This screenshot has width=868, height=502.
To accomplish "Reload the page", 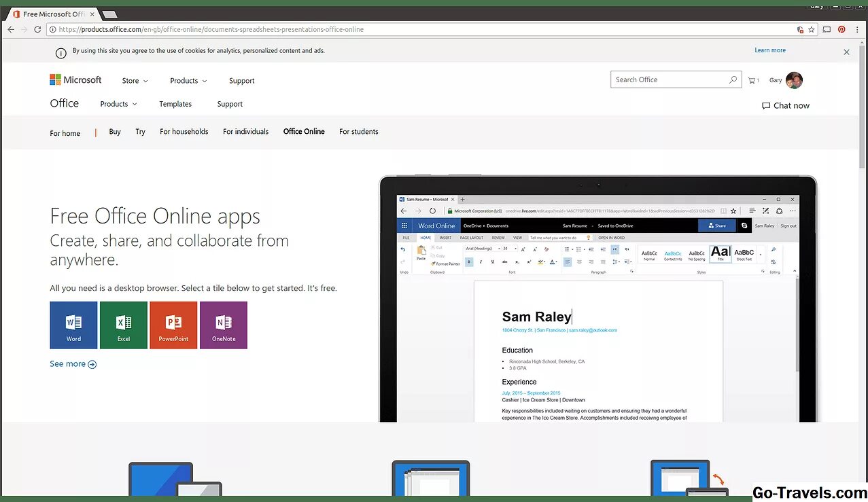I will [37, 29].
